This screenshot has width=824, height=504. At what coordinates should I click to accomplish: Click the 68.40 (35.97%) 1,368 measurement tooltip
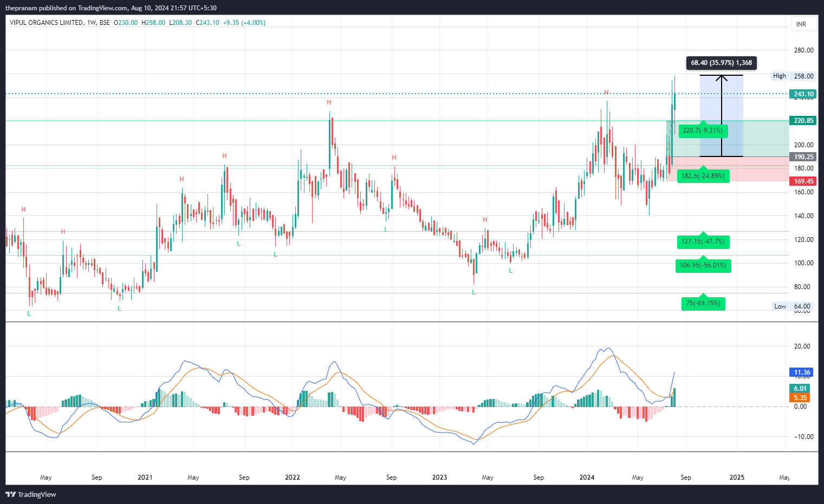pyautogui.click(x=722, y=63)
